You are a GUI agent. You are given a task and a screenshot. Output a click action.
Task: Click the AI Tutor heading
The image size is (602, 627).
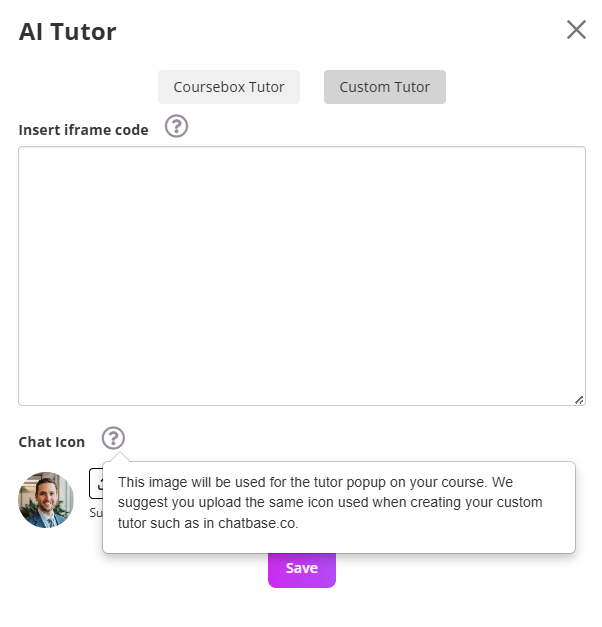[67, 32]
